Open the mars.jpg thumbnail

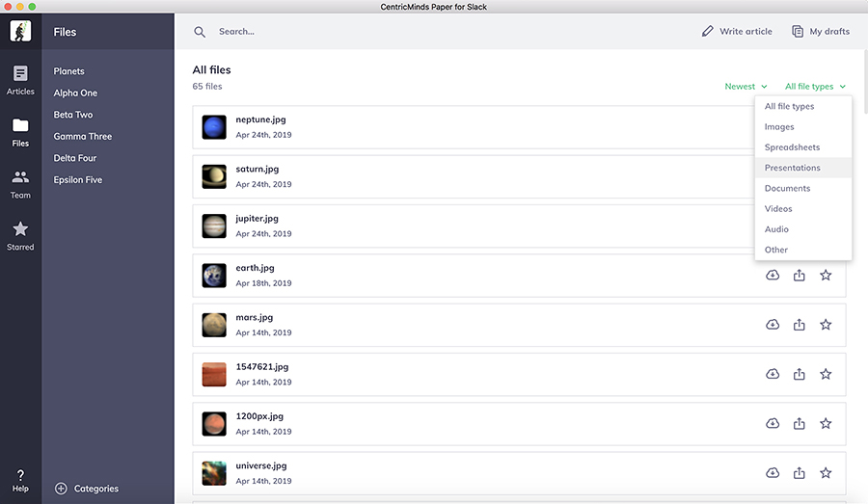[214, 325]
